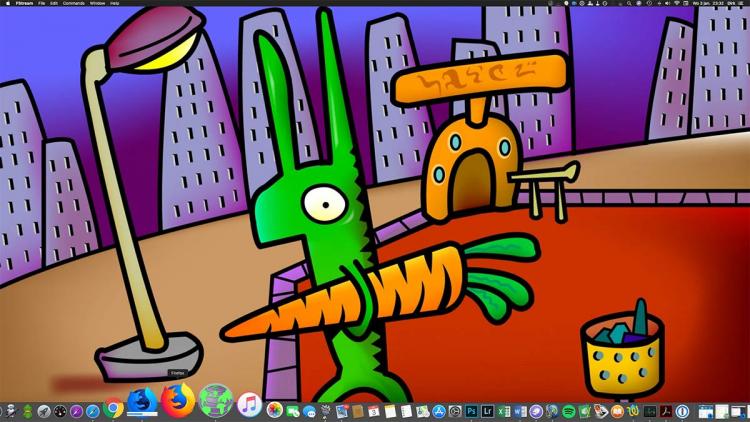The image size is (750, 422).
Task: Open iTunes from the dock
Action: [249, 405]
